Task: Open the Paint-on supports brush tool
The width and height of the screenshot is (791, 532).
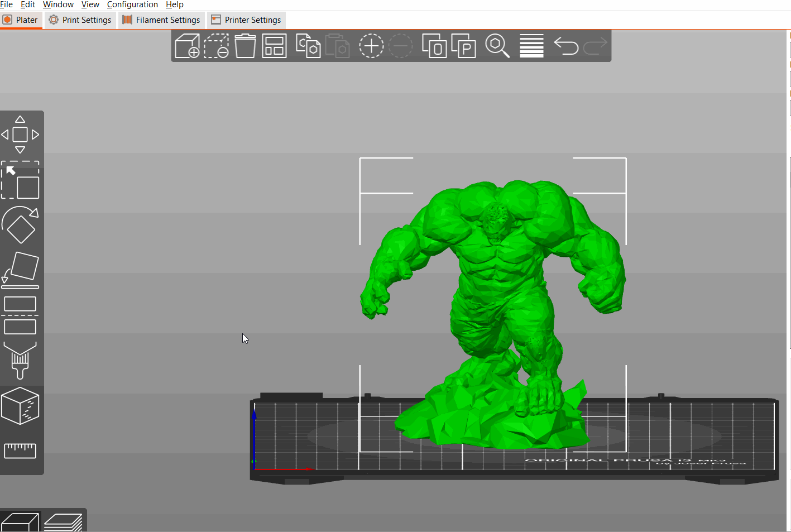Action: tap(20, 361)
